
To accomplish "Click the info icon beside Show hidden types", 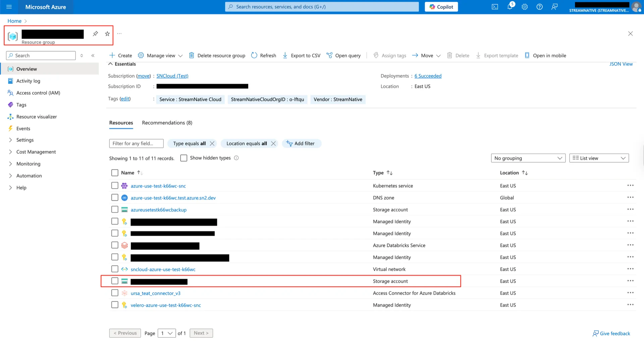I will (x=236, y=158).
